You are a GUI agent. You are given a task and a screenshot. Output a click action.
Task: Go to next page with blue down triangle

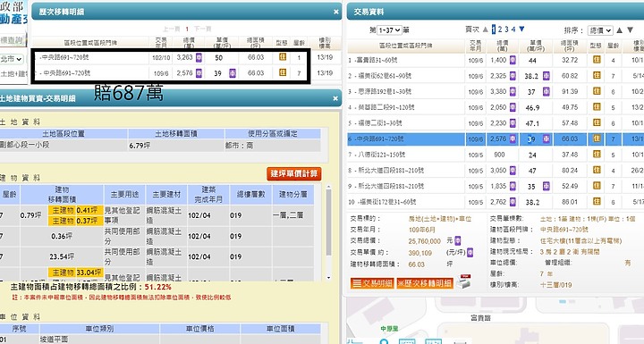pyautogui.click(x=521, y=29)
